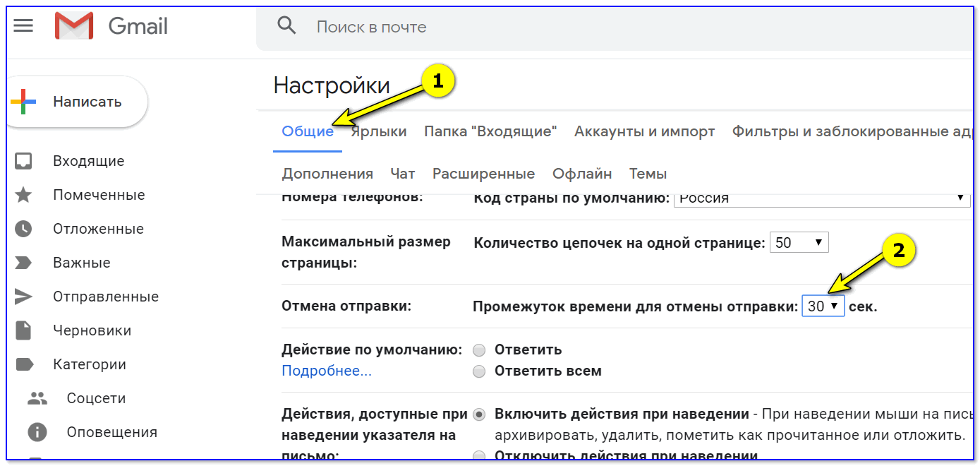Open the Аккаунты и импорт tab
Viewport: 980px width, 466px height.
(644, 131)
